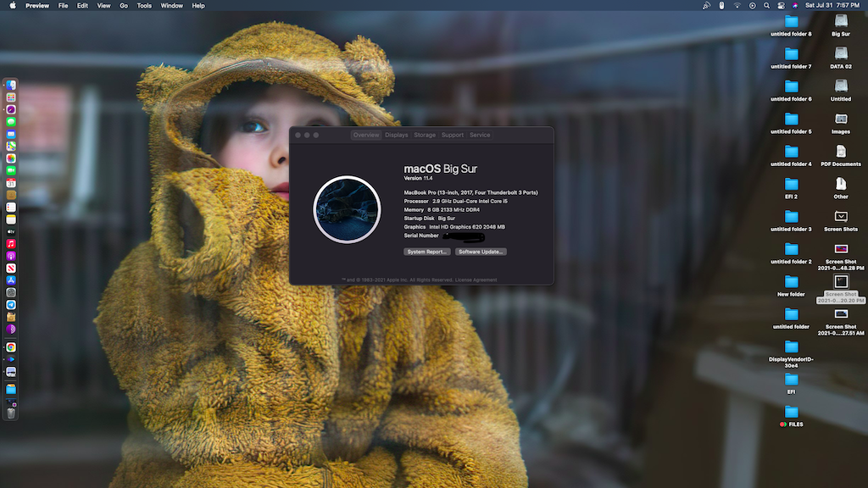868x488 pixels.
Task: Open Finder from the Dock
Action: [x=11, y=86]
